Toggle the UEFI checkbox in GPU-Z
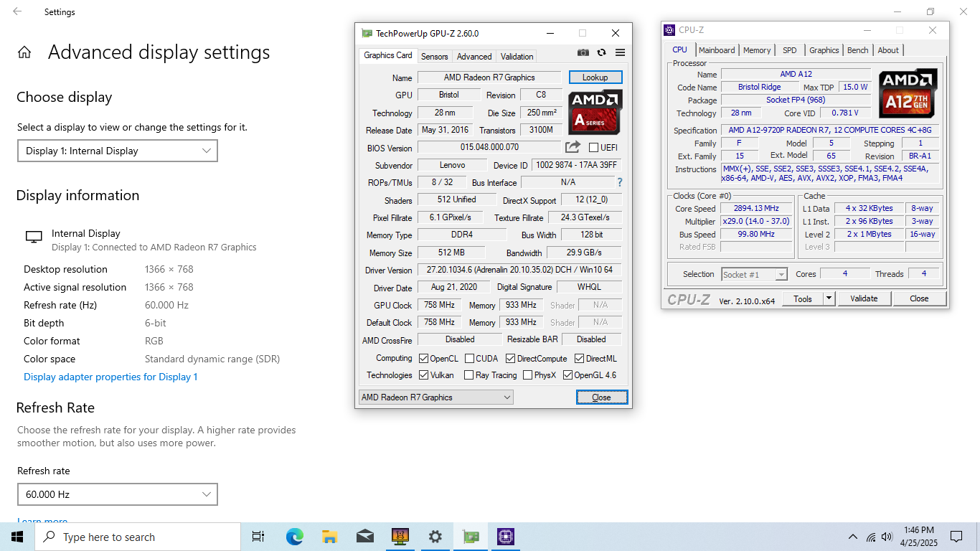980x551 pixels. [x=593, y=147]
